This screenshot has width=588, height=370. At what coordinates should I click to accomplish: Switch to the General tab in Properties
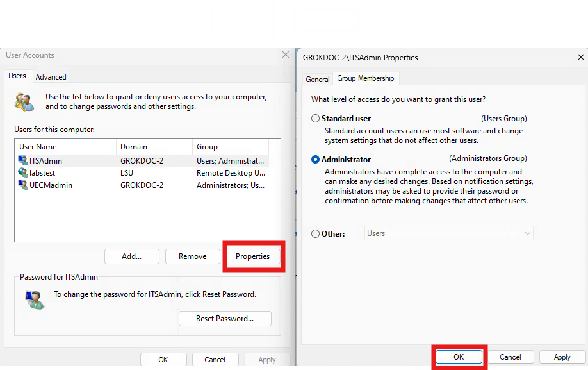click(x=318, y=79)
